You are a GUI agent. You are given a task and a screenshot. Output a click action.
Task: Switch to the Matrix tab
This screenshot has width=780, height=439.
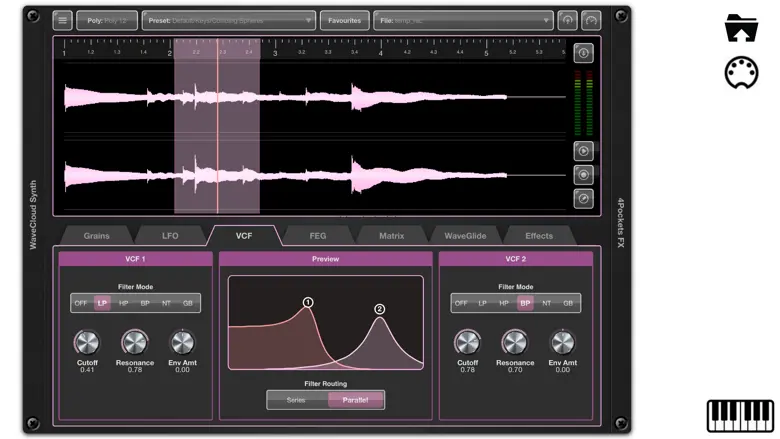(x=391, y=236)
